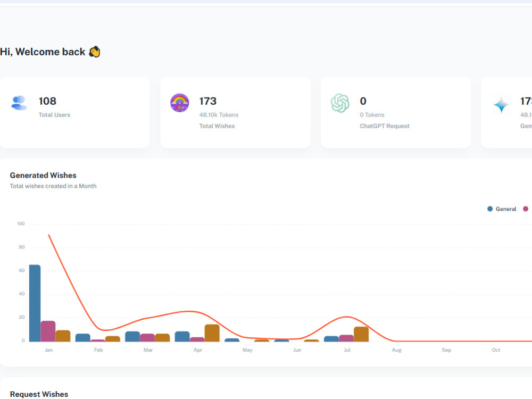Click the 60 y-axis value
Image resolution: width=532 pixels, height=399 pixels.
(x=22, y=270)
